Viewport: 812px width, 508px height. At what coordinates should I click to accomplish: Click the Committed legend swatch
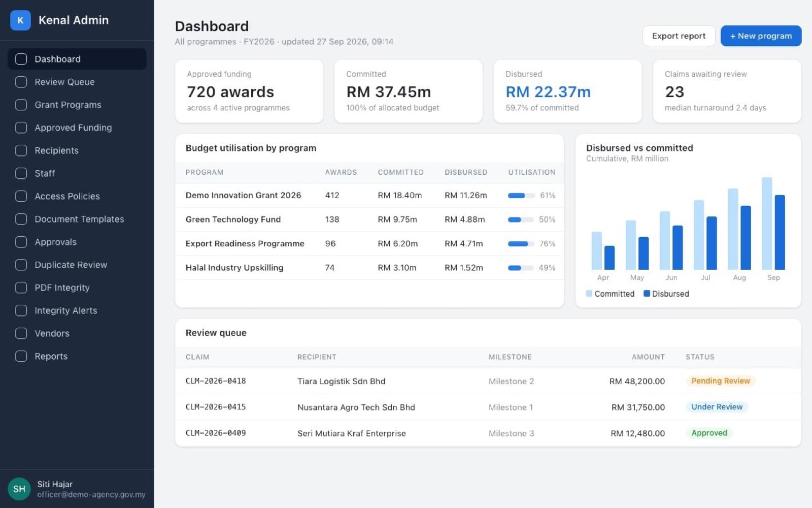[589, 294]
